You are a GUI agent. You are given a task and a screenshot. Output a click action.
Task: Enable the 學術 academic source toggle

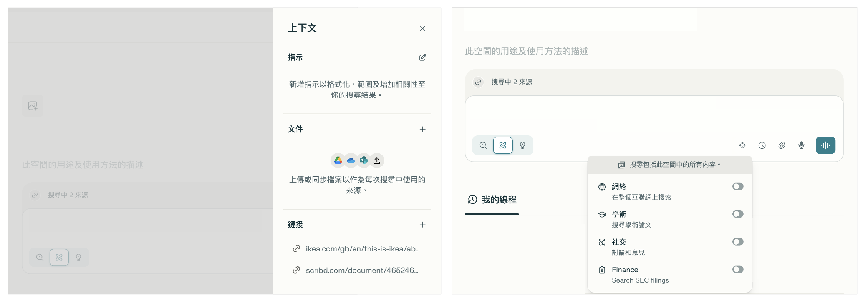tap(737, 214)
